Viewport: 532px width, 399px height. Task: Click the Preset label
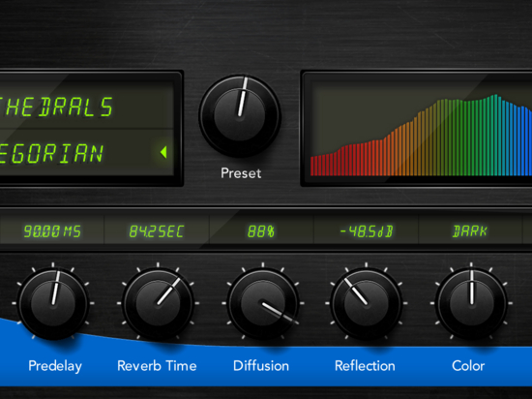point(241,173)
